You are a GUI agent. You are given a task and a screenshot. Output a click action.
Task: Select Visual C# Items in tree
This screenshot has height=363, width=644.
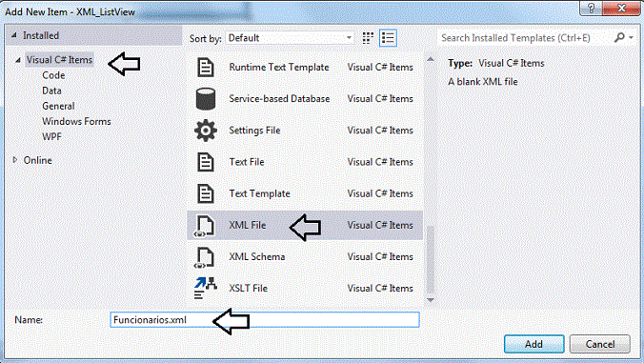(x=60, y=60)
